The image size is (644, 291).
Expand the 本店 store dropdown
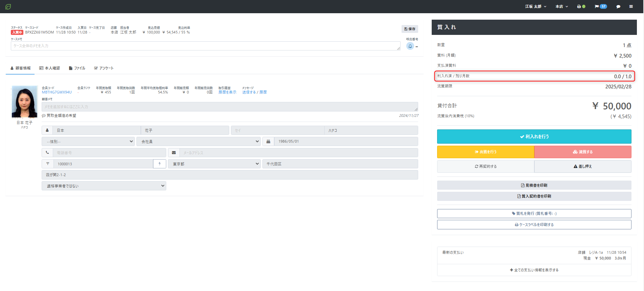pyautogui.click(x=562, y=6)
